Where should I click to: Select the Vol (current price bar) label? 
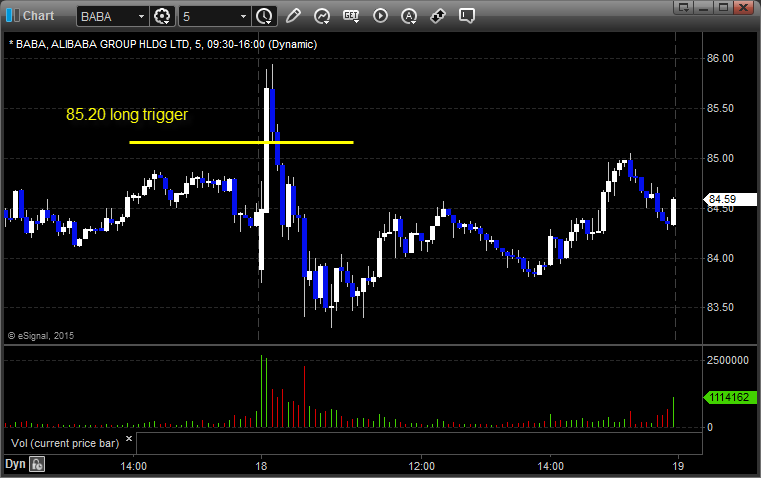tap(65, 443)
